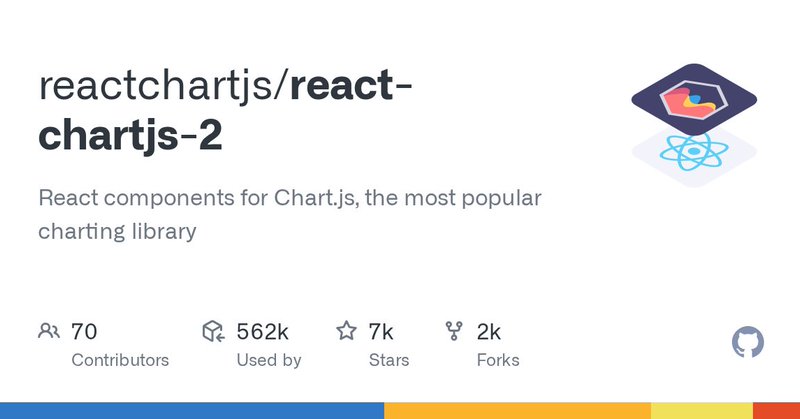Open the bold react-chartjs-2 repository title
This screenshot has width=800, height=419.
(x=225, y=110)
